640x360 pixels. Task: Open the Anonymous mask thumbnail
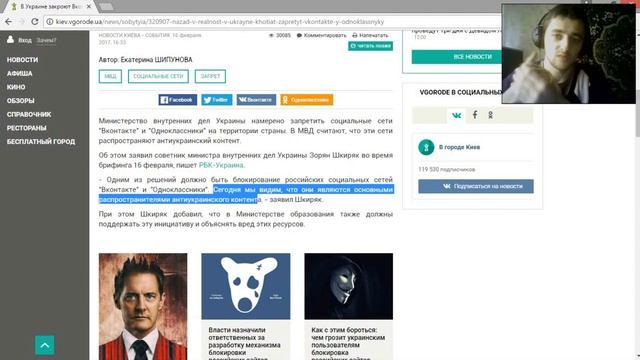click(349, 286)
